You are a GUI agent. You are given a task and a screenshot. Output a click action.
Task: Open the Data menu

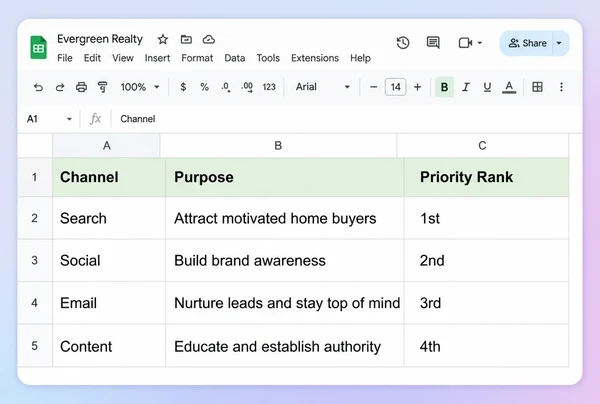click(235, 58)
